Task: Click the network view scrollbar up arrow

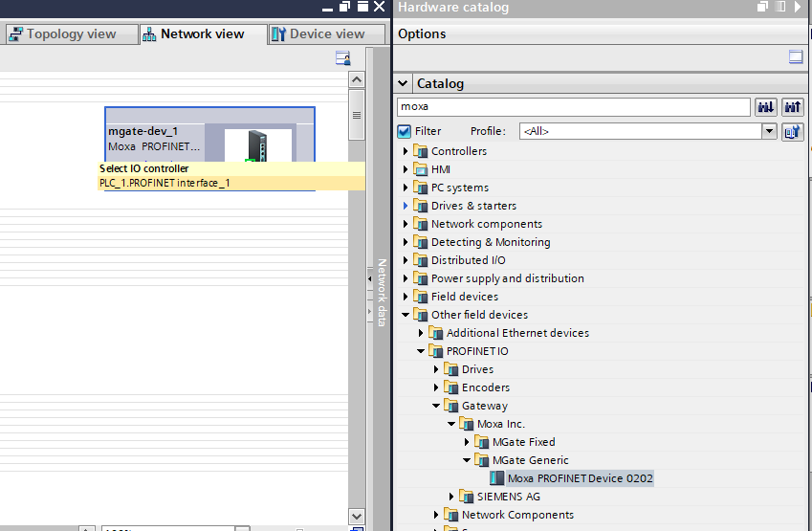Action: 357,79
